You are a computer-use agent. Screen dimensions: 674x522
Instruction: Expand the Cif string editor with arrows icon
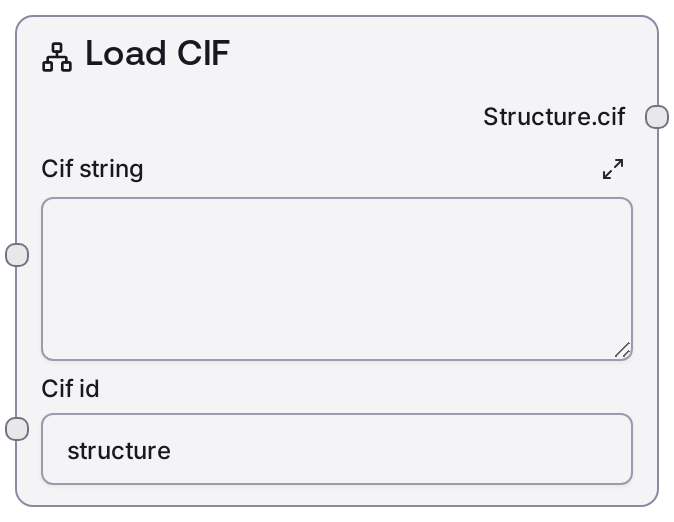click(x=613, y=169)
